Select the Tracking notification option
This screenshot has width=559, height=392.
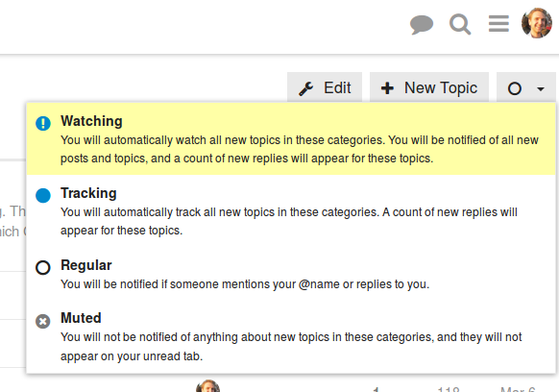(x=291, y=210)
